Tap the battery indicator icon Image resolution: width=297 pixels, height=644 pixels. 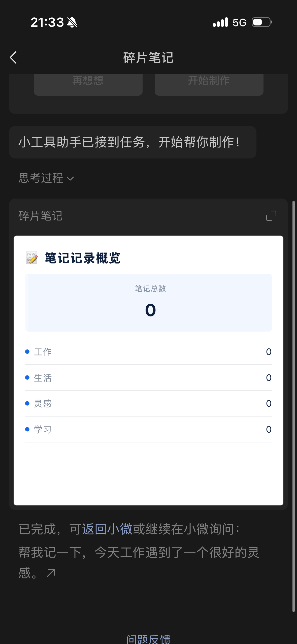(262, 22)
